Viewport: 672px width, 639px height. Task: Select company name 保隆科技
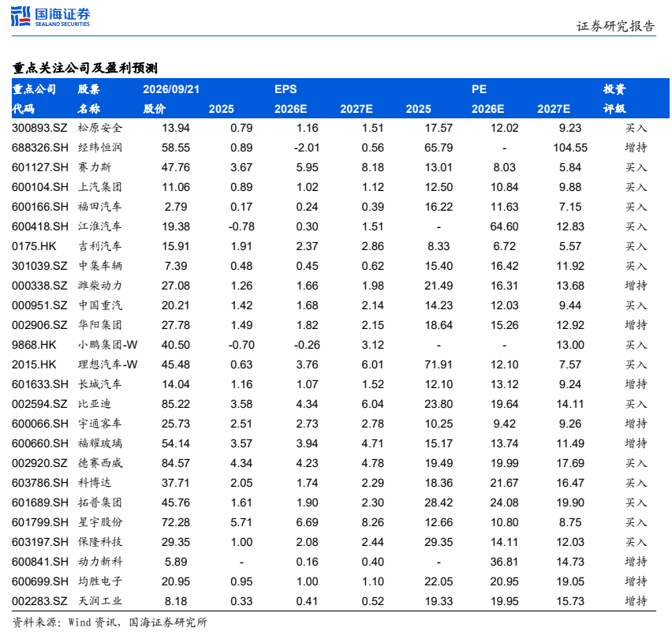point(100,542)
